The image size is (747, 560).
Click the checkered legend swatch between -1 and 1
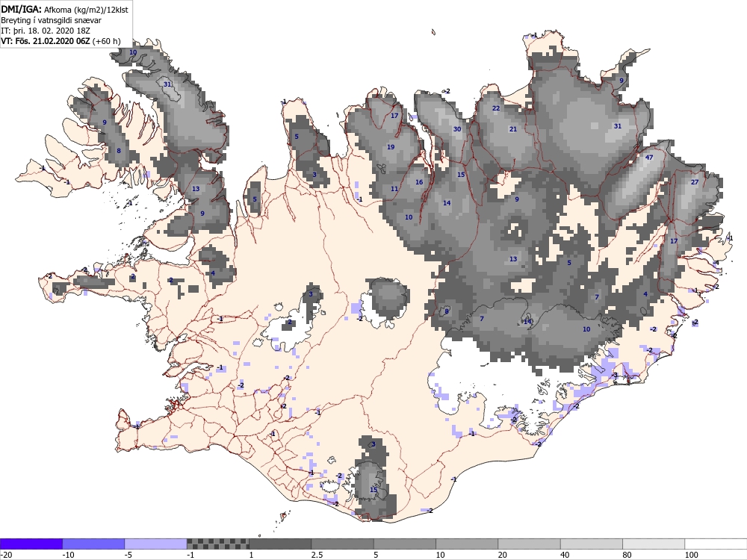coord(217,544)
